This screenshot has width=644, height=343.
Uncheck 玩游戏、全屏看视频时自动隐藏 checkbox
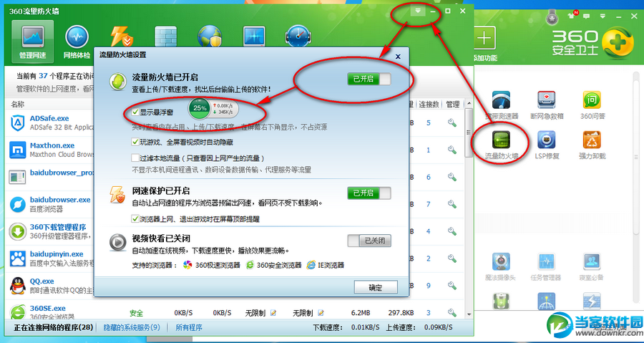coord(135,142)
